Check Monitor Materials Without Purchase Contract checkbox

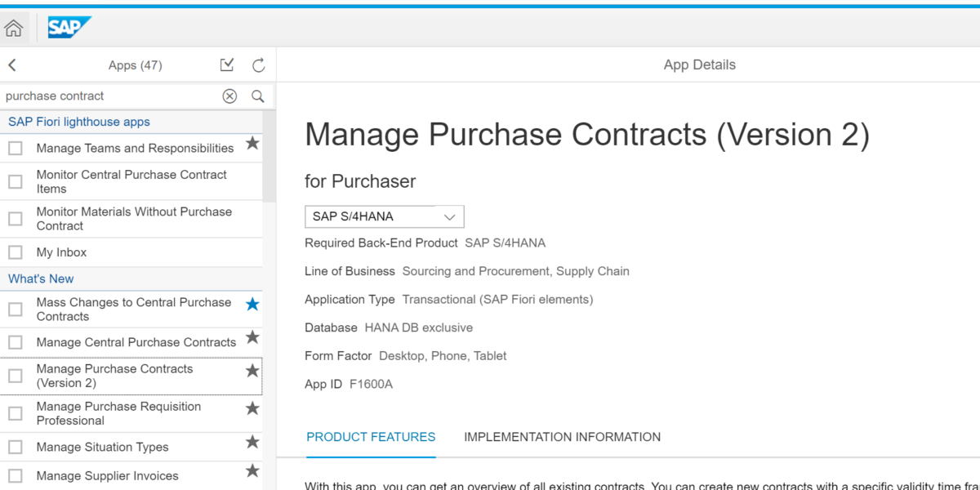[x=16, y=219]
